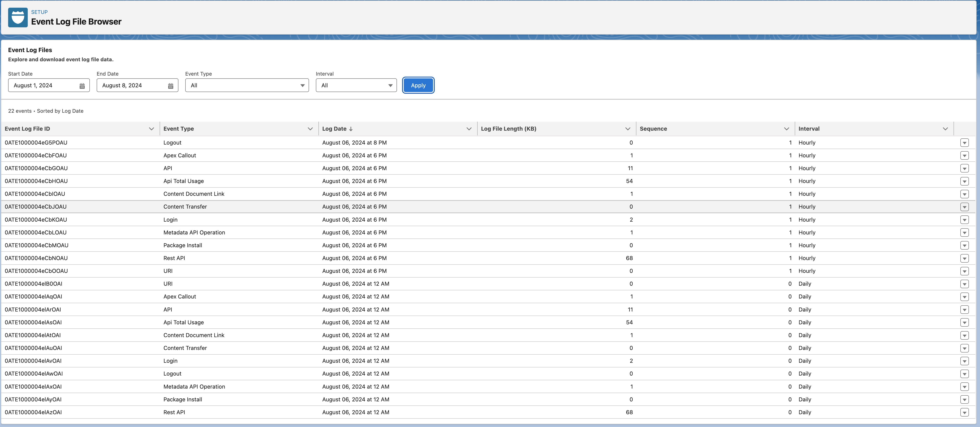Open Log File Length column menu chevron

(x=627, y=129)
